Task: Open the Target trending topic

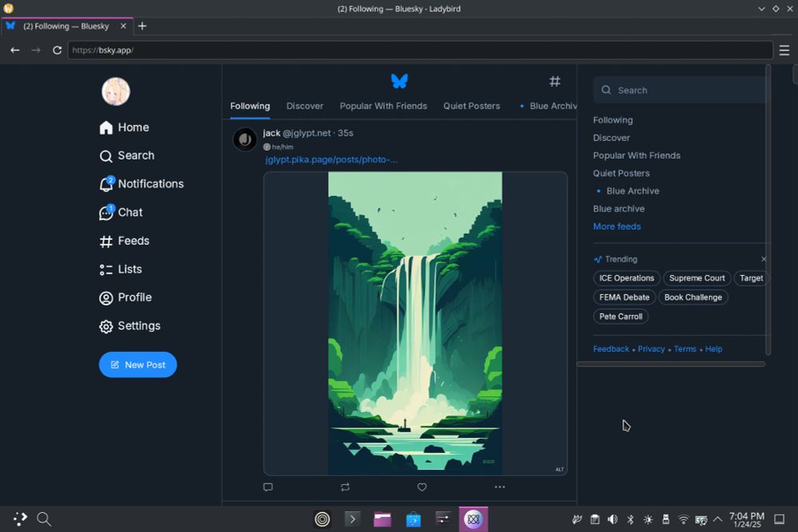Action: pyautogui.click(x=751, y=278)
